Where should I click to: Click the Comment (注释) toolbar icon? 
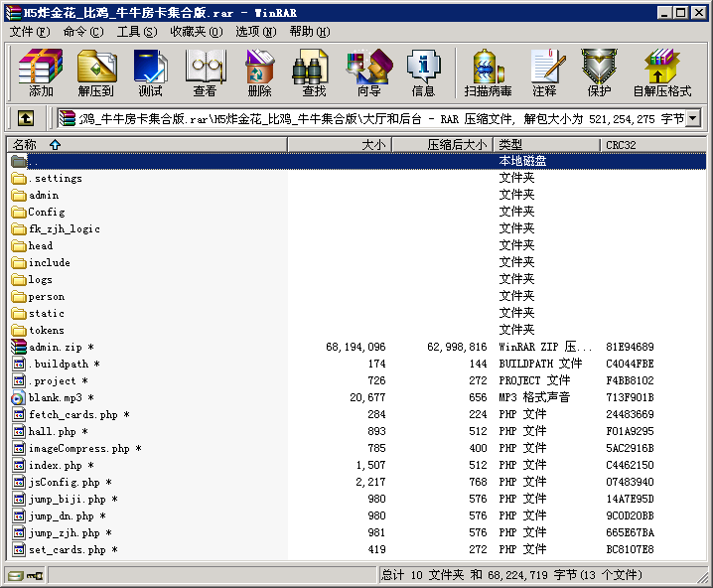[544, 73]
